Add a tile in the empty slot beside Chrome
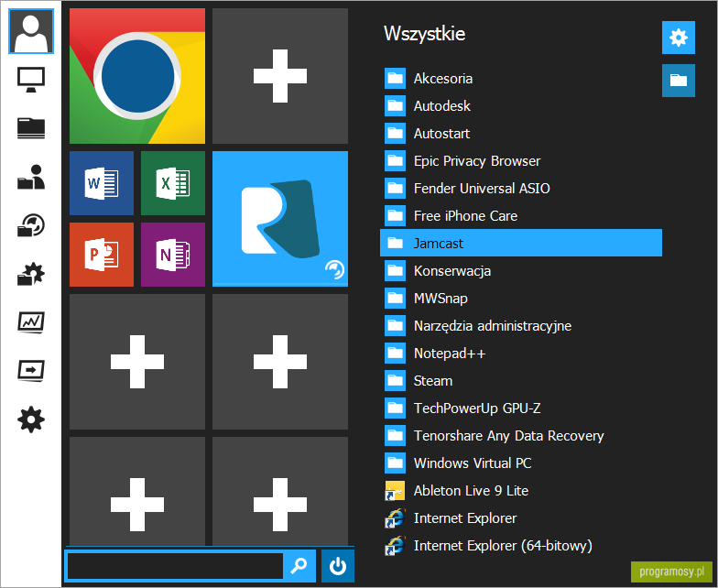 (280, 76)
